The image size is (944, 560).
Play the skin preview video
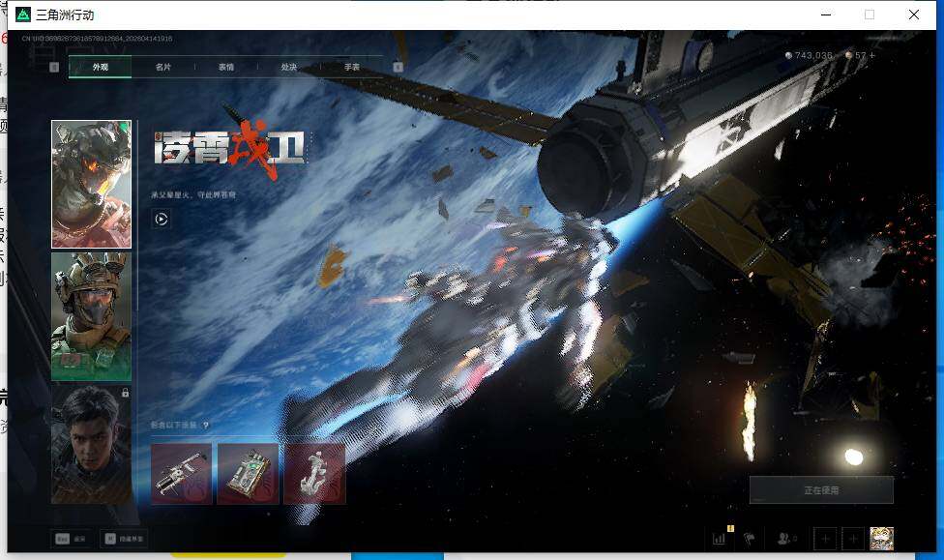coord(162,220)
